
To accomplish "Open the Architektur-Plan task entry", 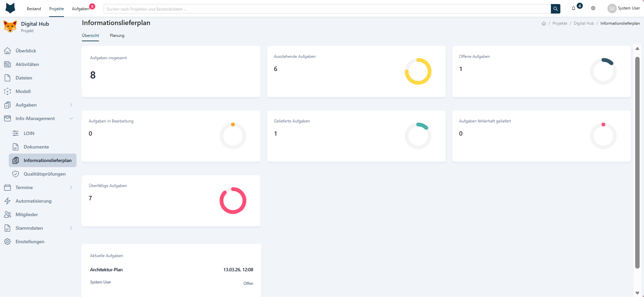I will [x=106, y=270].
